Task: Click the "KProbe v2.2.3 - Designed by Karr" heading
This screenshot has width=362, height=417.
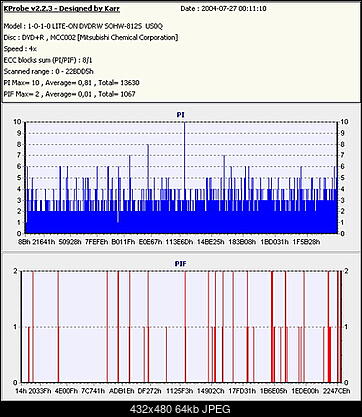Action: point(62,9)
